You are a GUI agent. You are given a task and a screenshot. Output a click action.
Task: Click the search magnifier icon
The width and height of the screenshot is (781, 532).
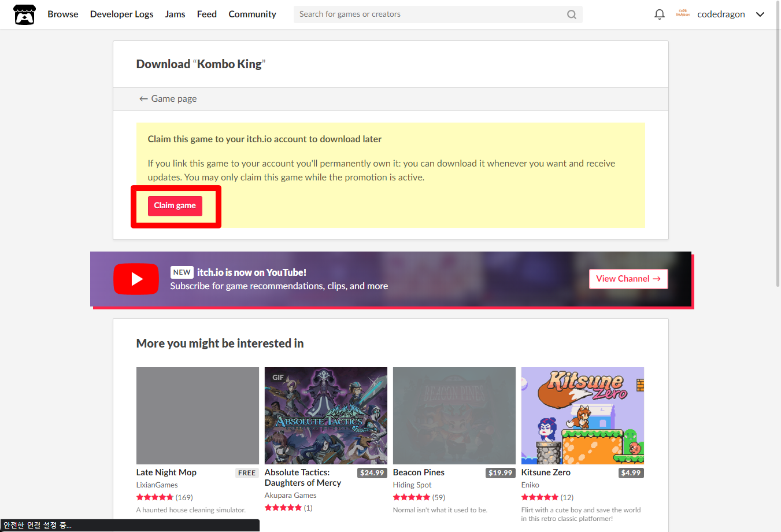pos(572,14)
